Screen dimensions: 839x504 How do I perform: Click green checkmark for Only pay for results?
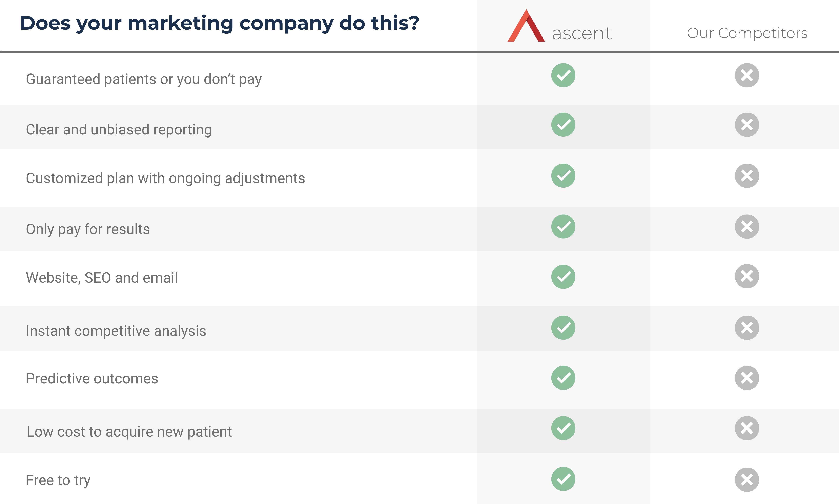pyautogui.click(x=563, y=227)
